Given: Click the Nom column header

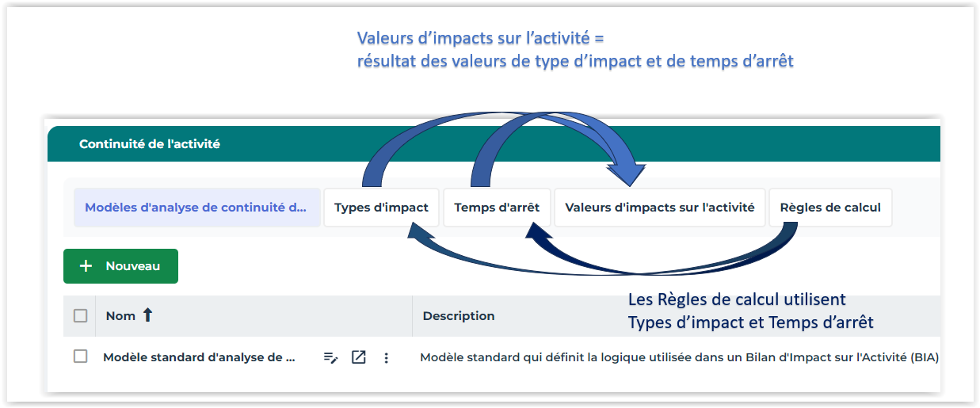Looking at the screenshot, I should [x=120, y=315].
